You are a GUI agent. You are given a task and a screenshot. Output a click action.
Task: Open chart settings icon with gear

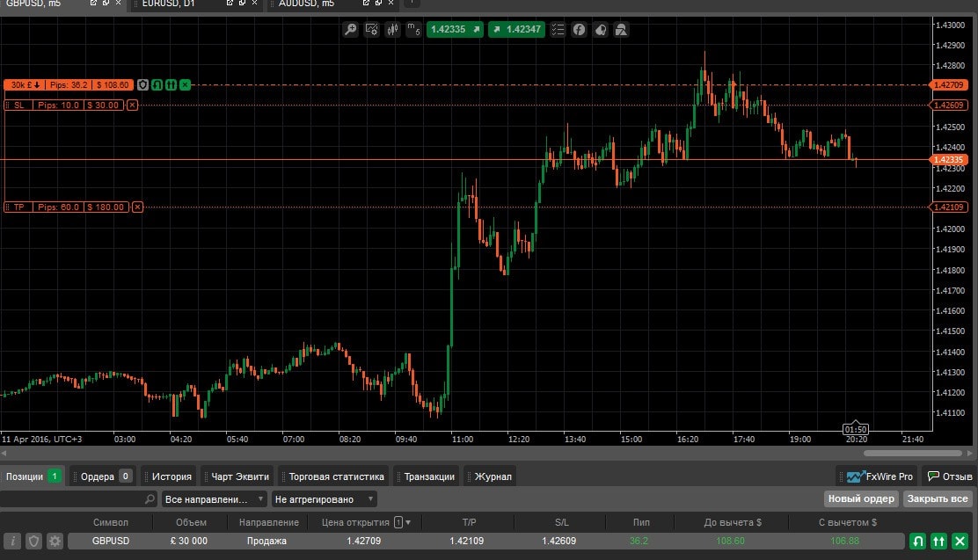pyautogui.click(x=371, y=30)
